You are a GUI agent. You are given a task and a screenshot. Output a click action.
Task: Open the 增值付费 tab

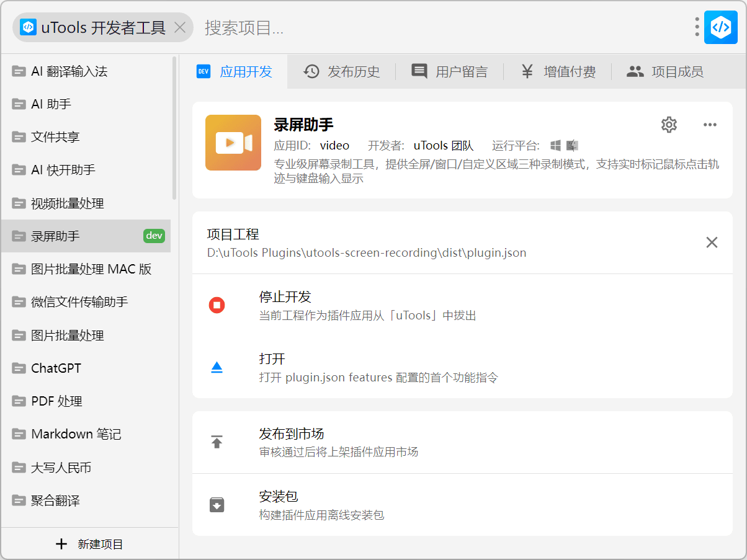coord(558,72)
